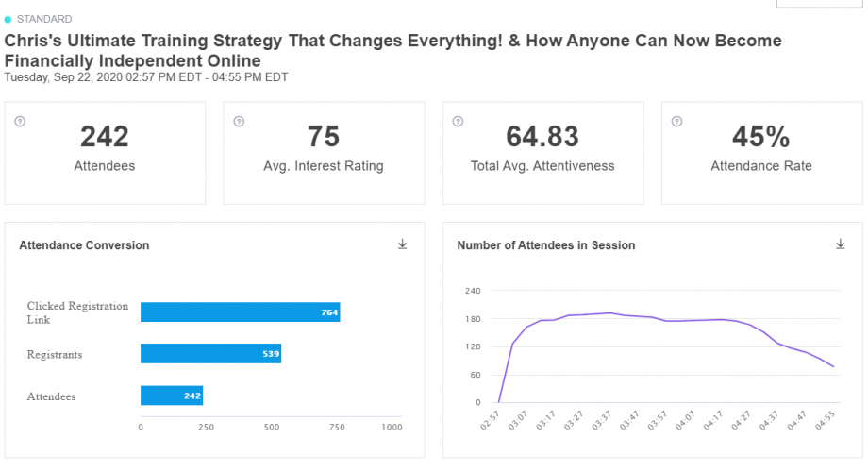Click the 03:37 peak on attendee line
The image size is (868, 472).
click(610, 313)
